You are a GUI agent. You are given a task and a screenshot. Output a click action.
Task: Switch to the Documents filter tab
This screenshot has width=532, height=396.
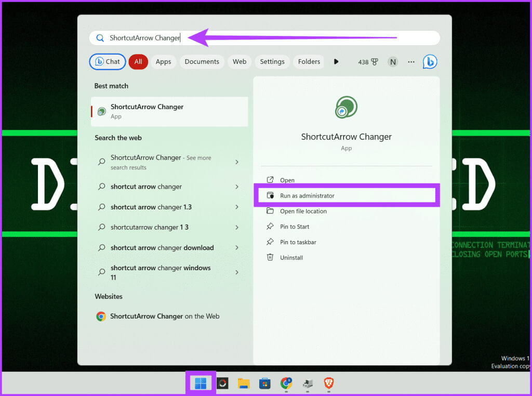(202, 62)
